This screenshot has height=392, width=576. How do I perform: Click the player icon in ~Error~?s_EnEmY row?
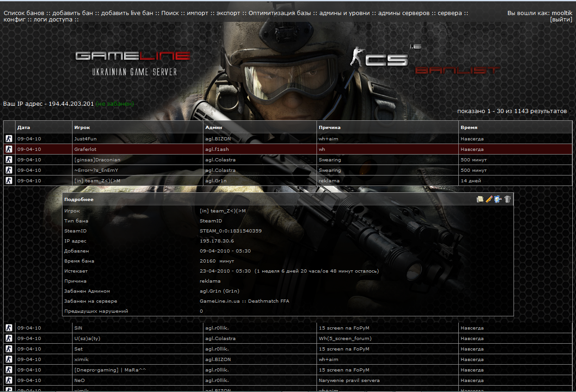pyautogui.click(x=9, y=170)
